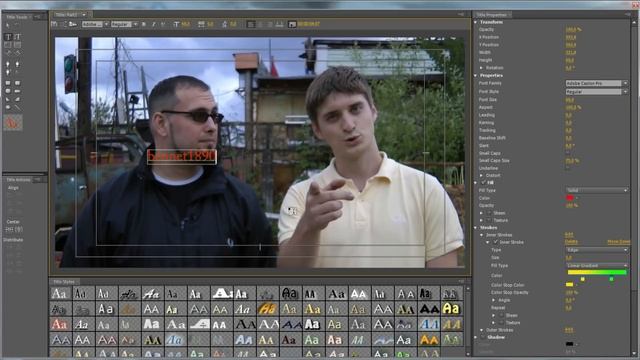Select the Title Styles panel tab
Image resolution: width=640 pixels, height=360 pixels.
64,282
